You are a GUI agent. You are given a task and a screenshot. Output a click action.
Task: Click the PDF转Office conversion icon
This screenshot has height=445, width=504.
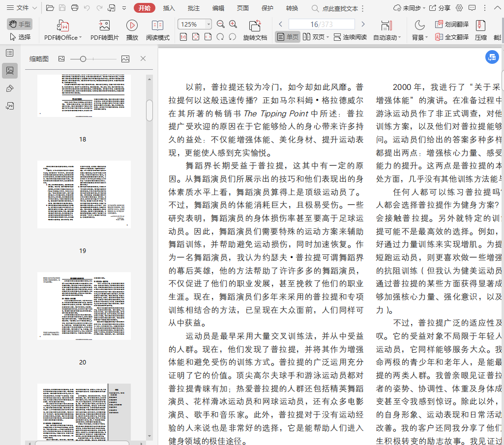coord(62,26)
